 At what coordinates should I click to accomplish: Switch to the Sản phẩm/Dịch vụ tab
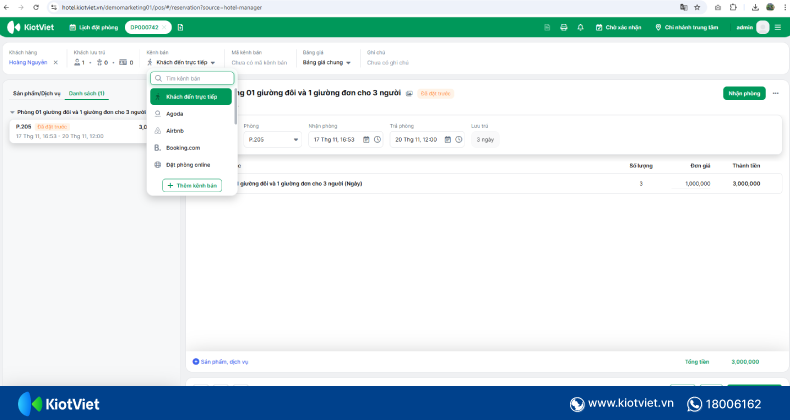coord(37,94)
